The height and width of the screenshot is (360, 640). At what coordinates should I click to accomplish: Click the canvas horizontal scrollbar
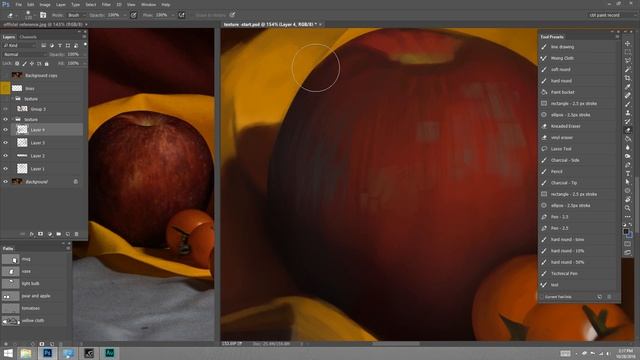396,344
